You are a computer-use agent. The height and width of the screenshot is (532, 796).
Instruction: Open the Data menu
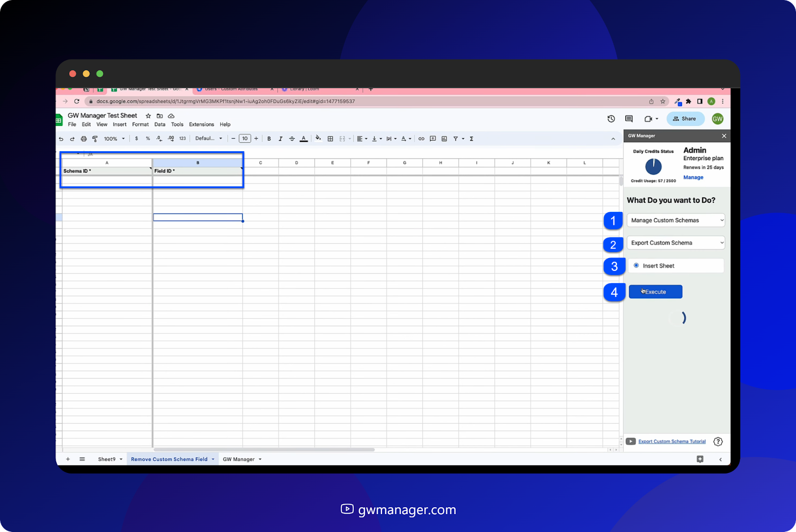pyautogui.click(x=160, y=124)
